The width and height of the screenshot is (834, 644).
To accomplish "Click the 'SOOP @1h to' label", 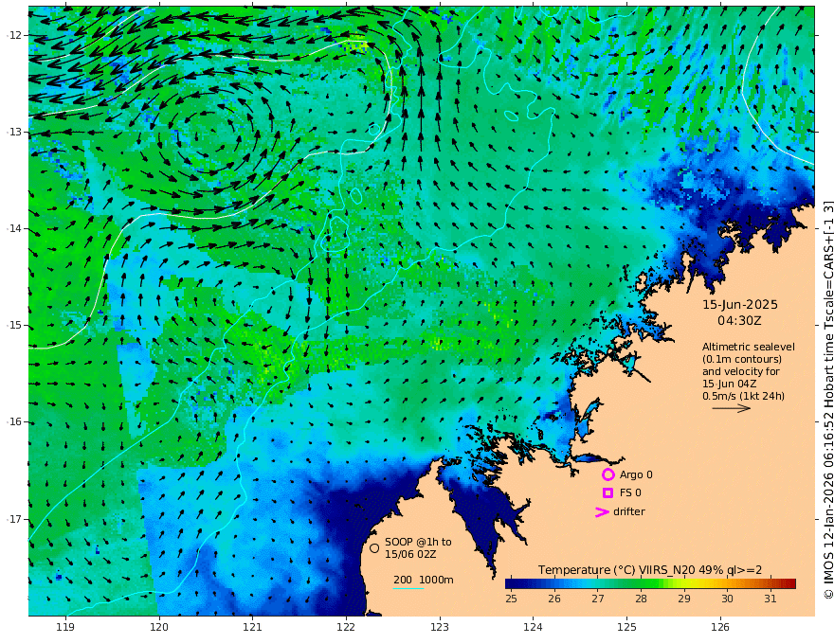I will (x=418, y=542).
